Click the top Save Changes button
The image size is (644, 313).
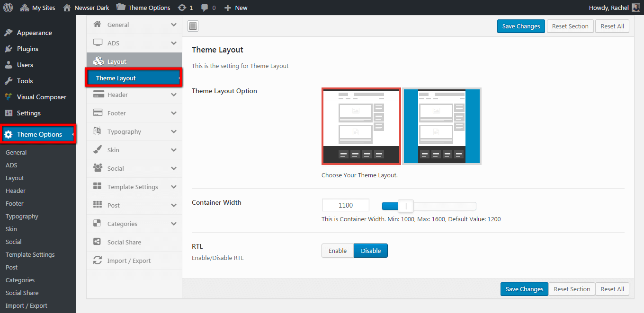click(x=521, y=26)
